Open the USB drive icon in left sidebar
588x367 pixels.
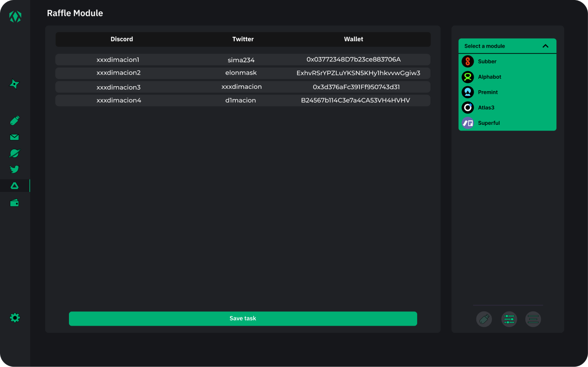point(14,121)
